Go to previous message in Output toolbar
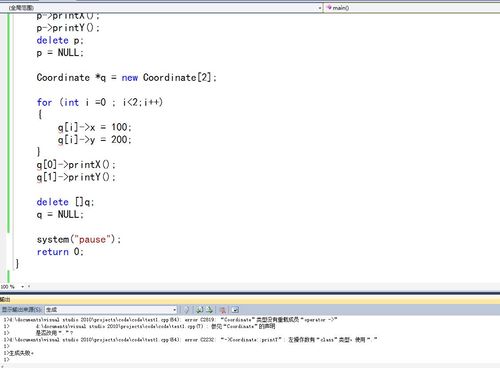 click(199, 310)
